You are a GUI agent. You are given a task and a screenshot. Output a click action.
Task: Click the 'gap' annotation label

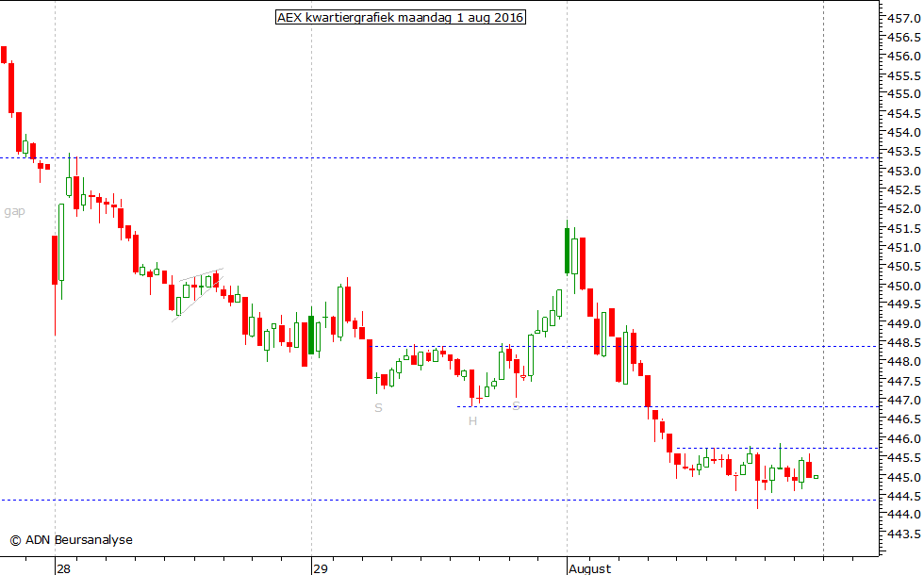pos(15,211)
